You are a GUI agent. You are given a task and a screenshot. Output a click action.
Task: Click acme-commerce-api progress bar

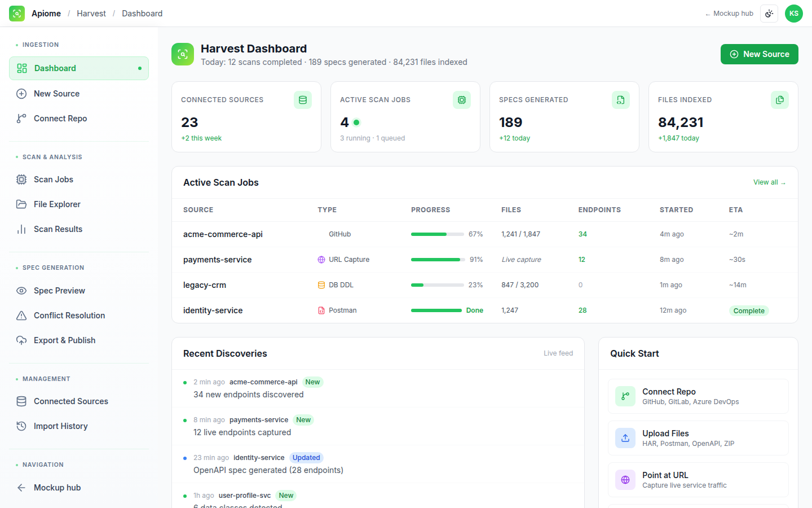click(x=438, y=234)
